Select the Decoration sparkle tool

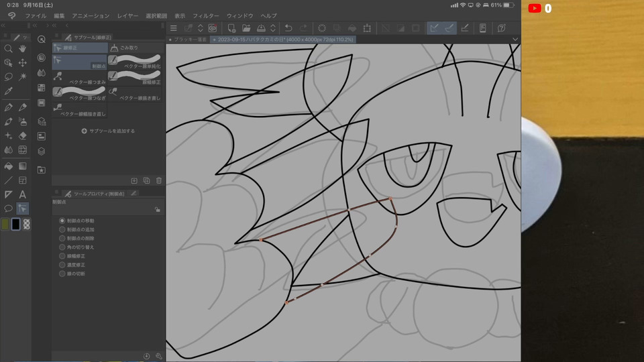pyautogui.click(x=8, y=136)
